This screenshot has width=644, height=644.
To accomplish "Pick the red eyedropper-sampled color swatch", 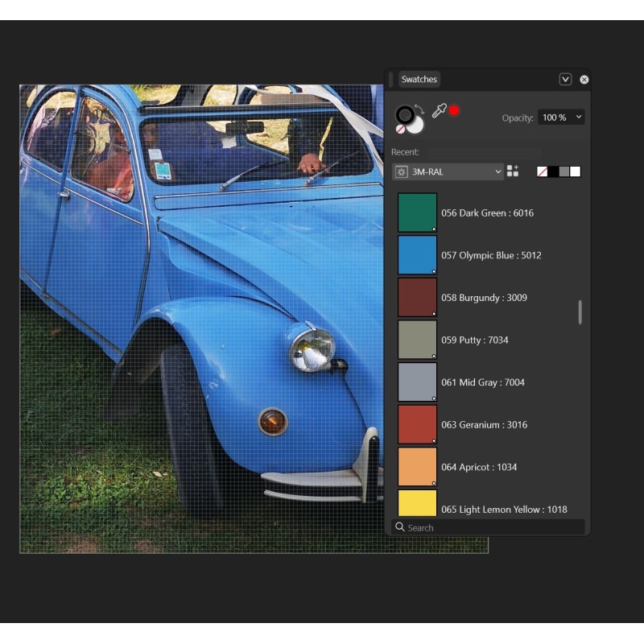I will coord(454,110).
